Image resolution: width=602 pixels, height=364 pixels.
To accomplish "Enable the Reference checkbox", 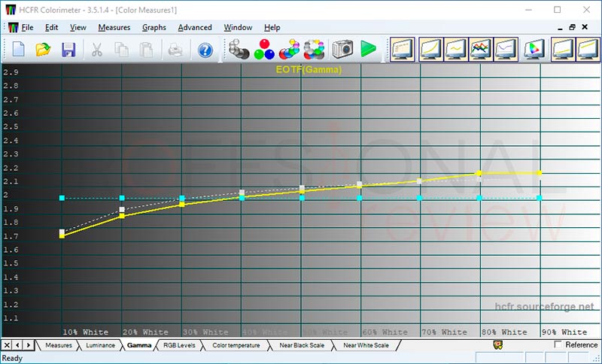I will pos(558,344).
